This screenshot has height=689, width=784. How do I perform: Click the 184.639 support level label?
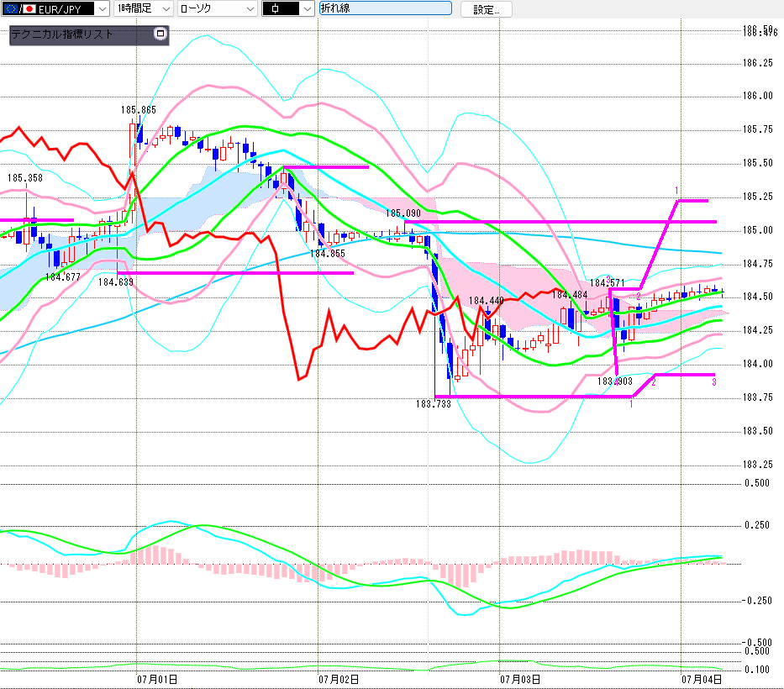[x=115, y=282]
